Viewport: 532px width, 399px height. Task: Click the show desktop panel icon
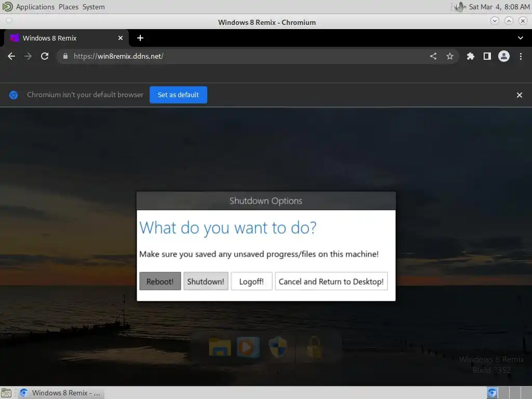[6, 393]
